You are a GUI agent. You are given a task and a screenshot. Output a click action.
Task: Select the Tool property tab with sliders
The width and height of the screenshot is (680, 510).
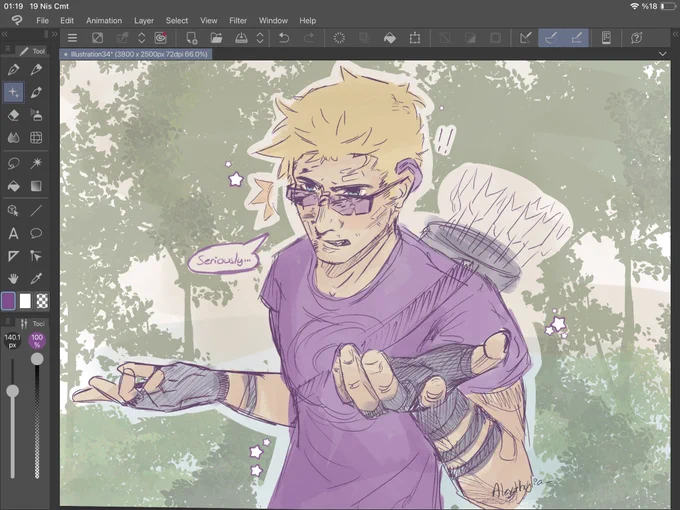click(x=32, y=323)
